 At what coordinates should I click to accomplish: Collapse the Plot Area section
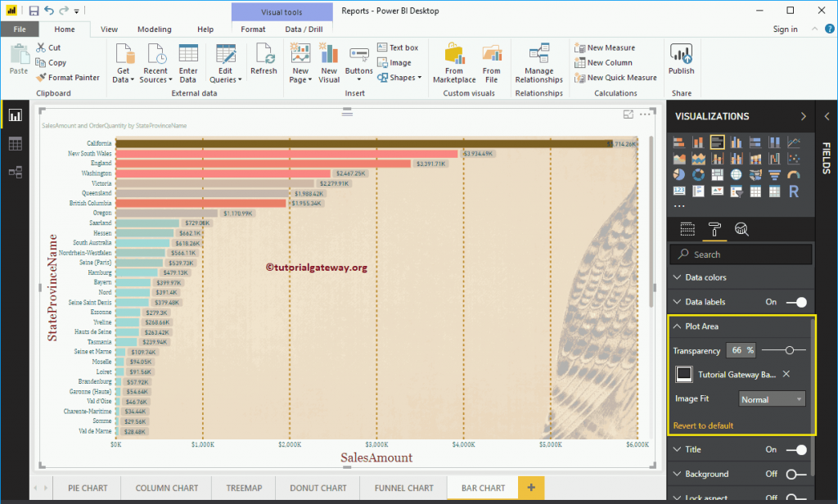(678, 326)
